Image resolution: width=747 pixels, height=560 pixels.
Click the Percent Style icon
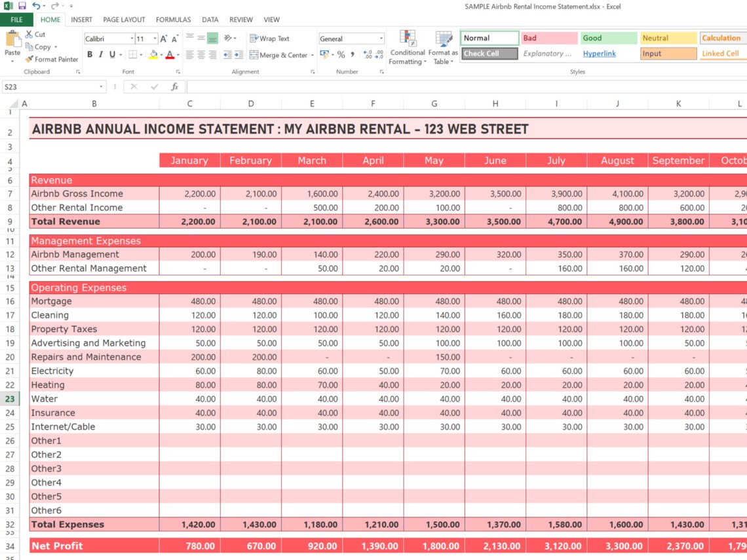tap(340, 54)
